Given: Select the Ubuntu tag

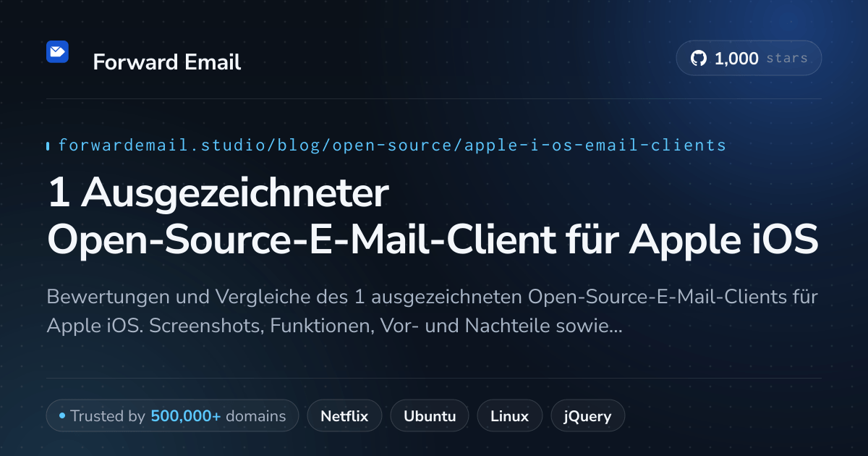Looking at the screenshot, I should tap(430, 416).
